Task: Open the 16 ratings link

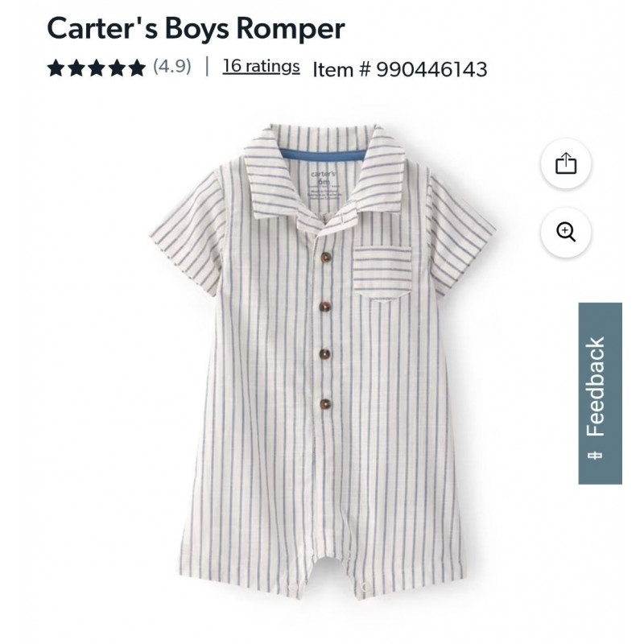Action: [261, 66]
